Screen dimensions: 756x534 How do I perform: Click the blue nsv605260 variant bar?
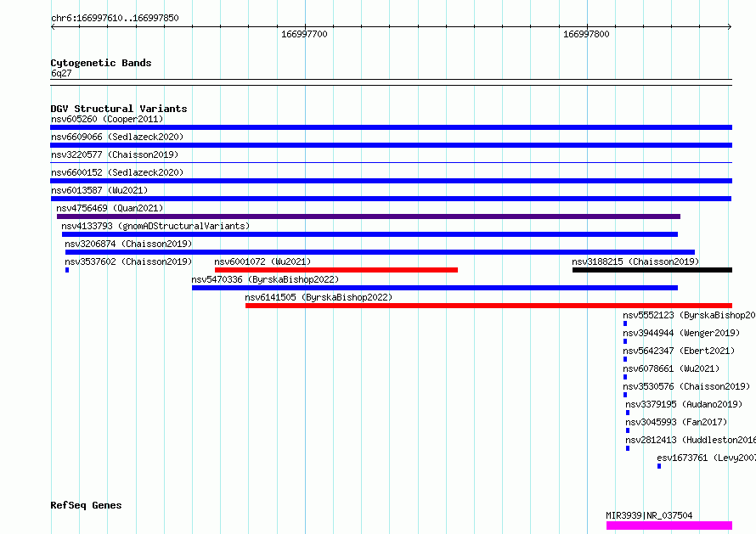(391, 127)
